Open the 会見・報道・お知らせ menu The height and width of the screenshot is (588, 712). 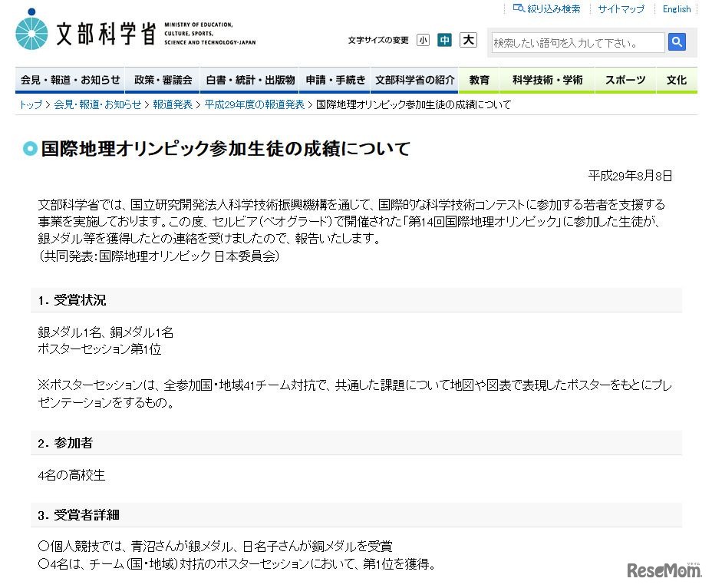click(71, 80)
